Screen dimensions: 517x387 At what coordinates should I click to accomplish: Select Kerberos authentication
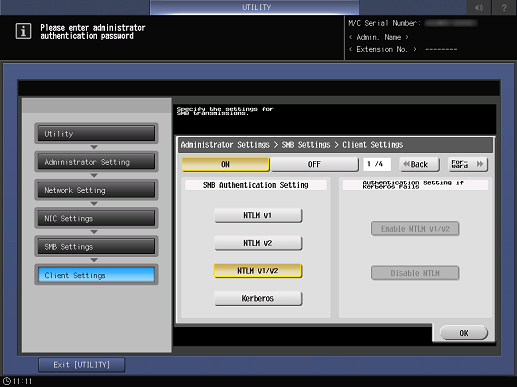(x=258, y=298)
